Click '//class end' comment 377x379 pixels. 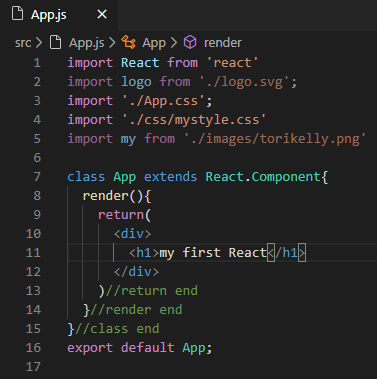[117, 329]
